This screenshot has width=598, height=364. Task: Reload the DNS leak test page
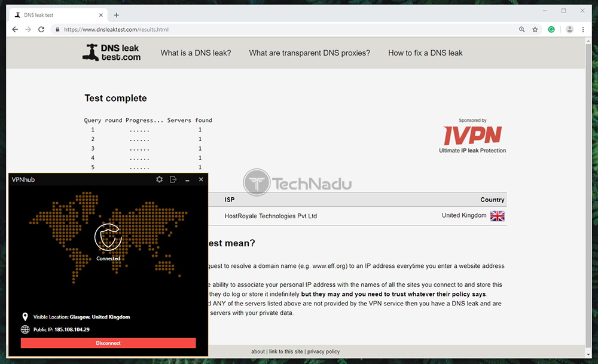[41, 29]
